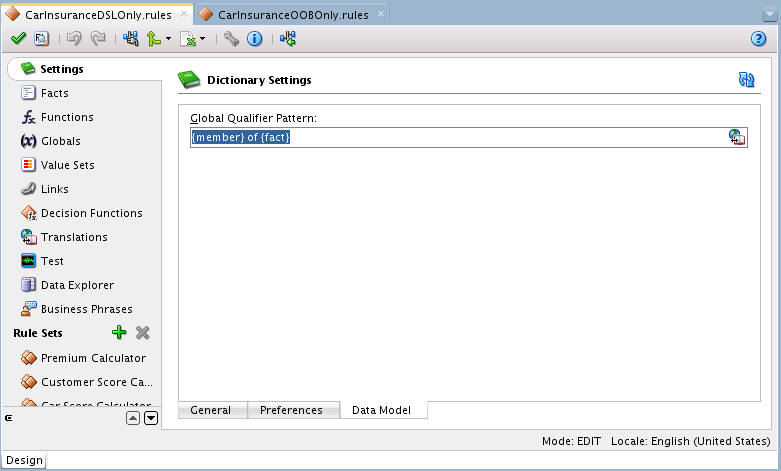Open the dropdown beside the green arrow icon
781x471 pixels.
click(x=168, y=38)
